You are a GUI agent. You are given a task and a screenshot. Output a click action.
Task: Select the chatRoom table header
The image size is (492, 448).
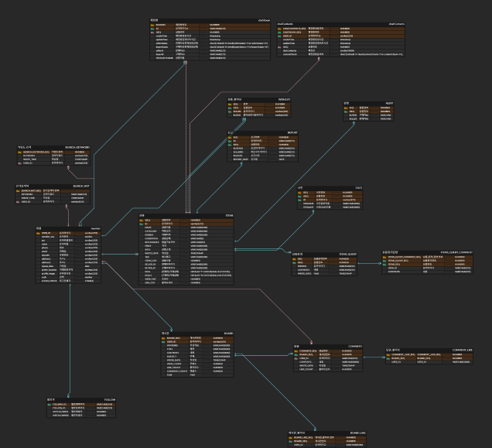(x=210, y=20)
